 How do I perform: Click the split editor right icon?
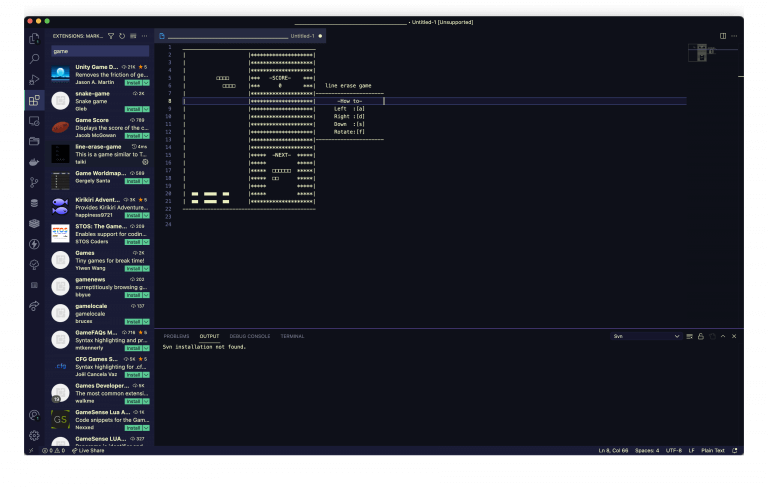pos(723,36)
